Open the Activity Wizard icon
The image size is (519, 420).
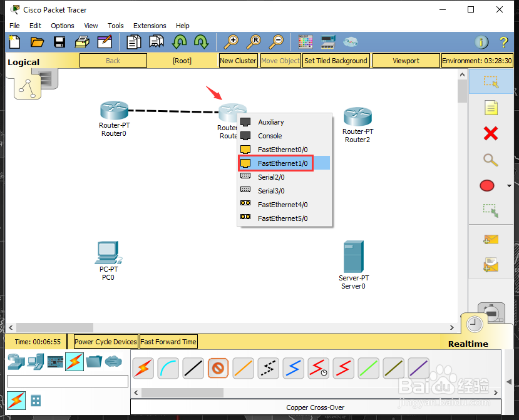click(105, 42)
